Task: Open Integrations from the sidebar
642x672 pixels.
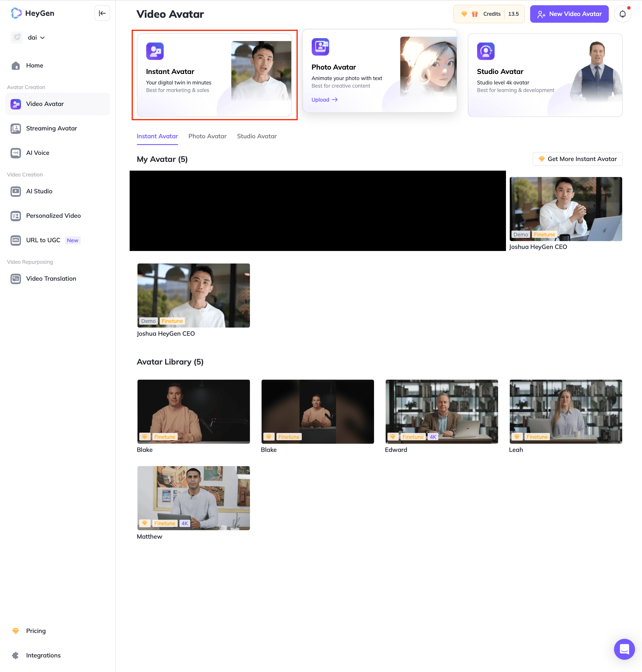Action: tap(57, 655)
